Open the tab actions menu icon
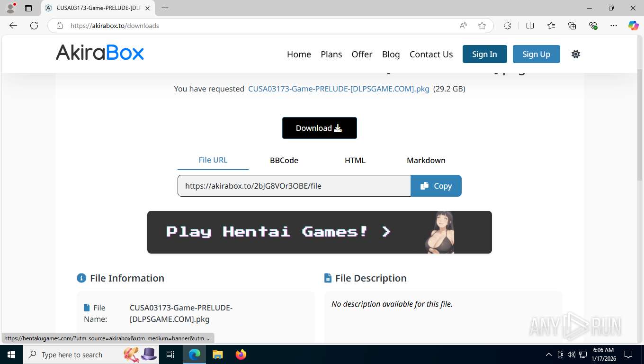The height and width of the screenshot is (364, 644). [x=28, y=8]
